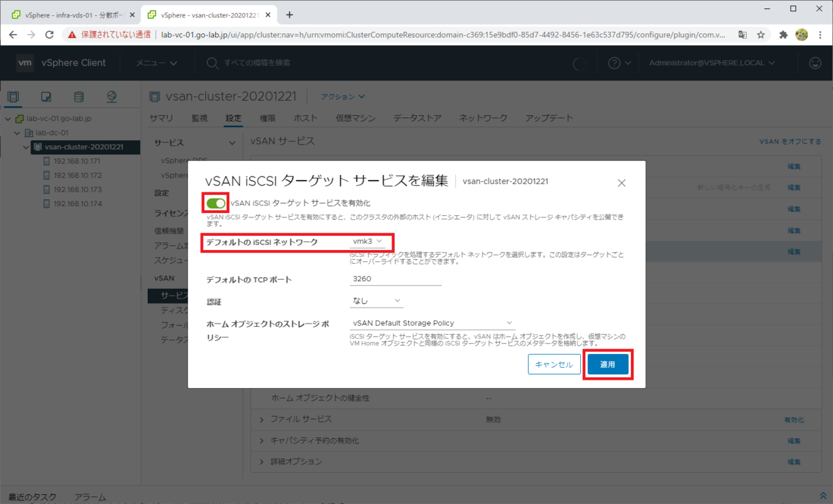The height and width of the screenshot is (504, 833).
Task: Go back with the browser back arrow
Action: 13,34
